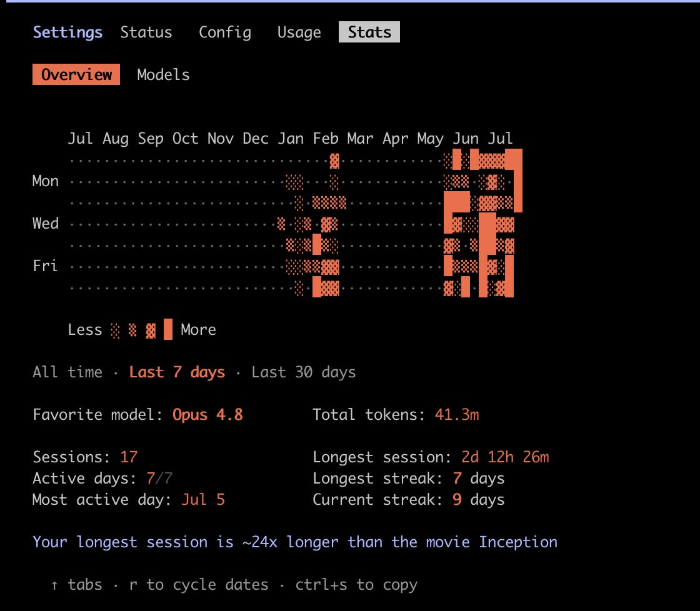The image size is (700, 611).
Task: Click the Oct month label
Action: point(185,138)
